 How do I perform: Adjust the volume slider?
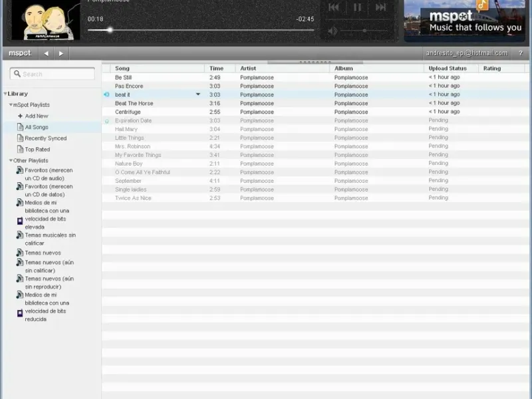click(364, 31)
